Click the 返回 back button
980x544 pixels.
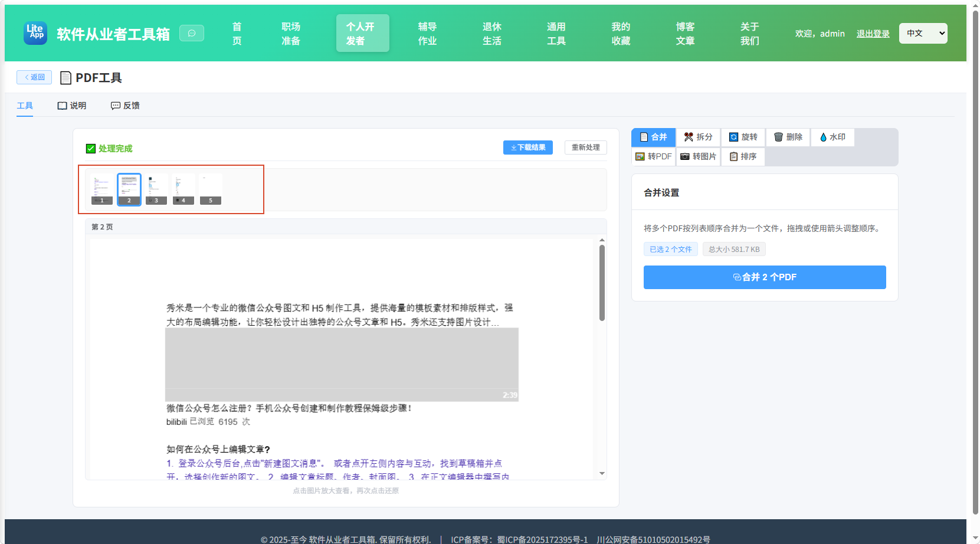click(x=34, y=77)
